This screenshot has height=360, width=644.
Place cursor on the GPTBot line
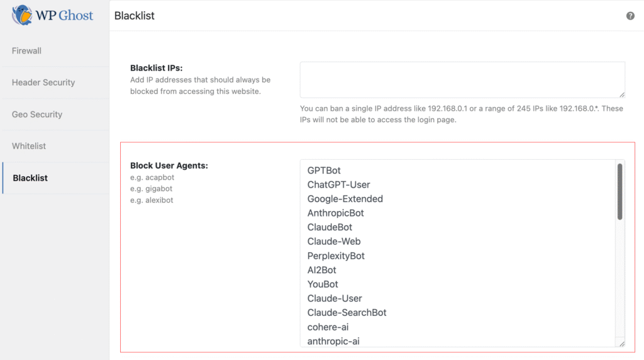[324, 171]
